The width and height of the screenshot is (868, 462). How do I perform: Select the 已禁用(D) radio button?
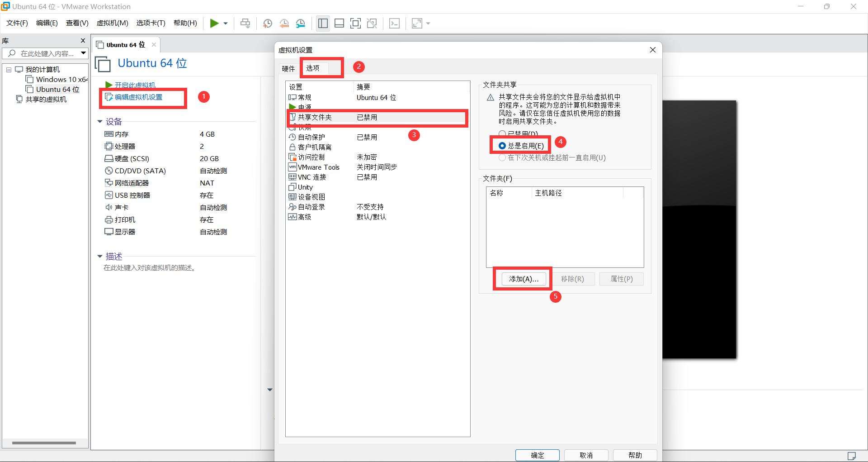(502, 133)
